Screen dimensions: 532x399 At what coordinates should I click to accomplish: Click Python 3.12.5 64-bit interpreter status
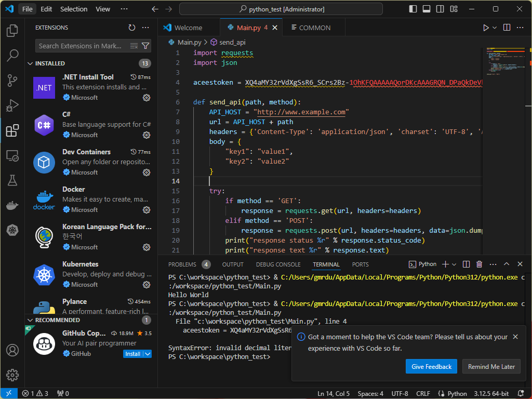pos(491,394)
